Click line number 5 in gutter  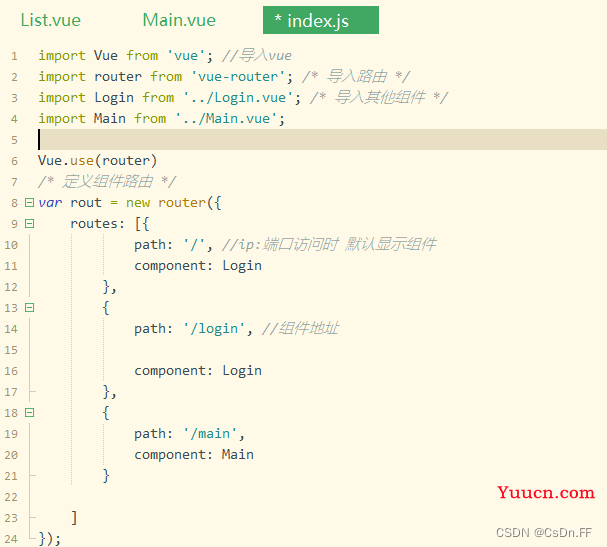coord(14,140)
